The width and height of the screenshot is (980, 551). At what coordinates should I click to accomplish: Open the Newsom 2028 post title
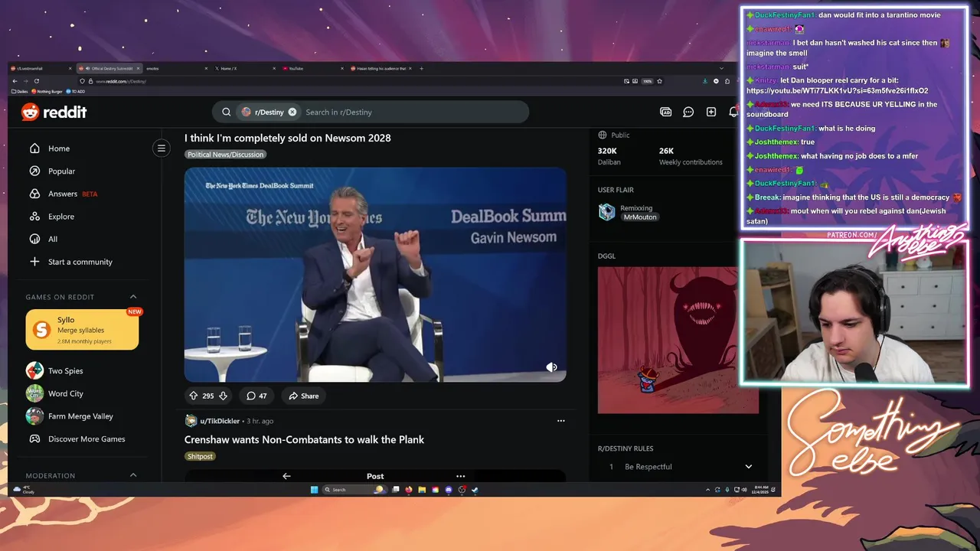[x=287, y=138]
